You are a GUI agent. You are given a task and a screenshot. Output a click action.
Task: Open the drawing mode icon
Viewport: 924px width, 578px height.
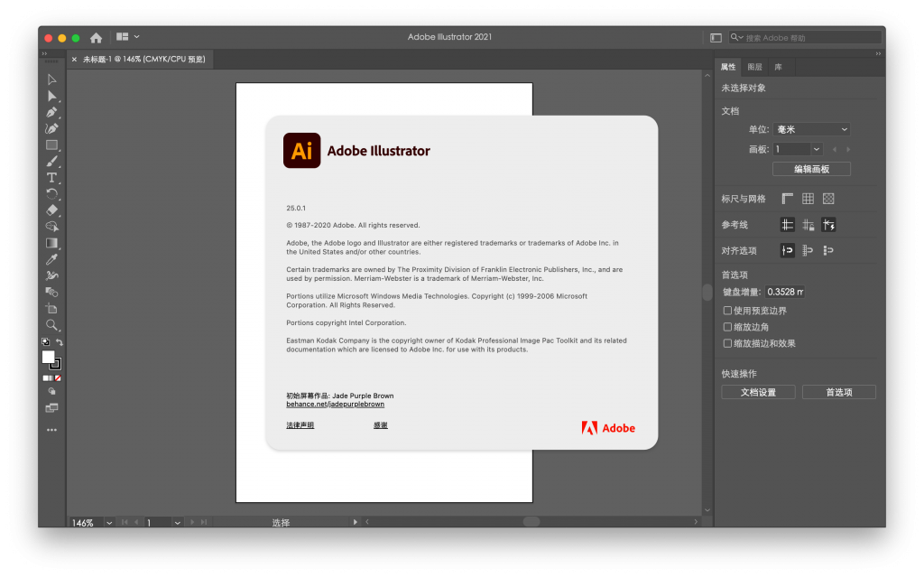pyautogui.click(x=51, y=391)
